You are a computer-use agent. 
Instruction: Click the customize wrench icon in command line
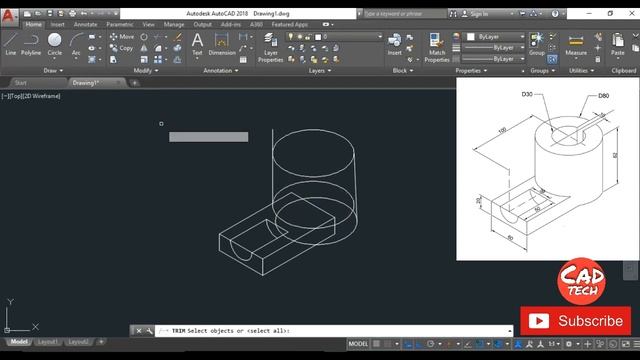pos(149,331)
